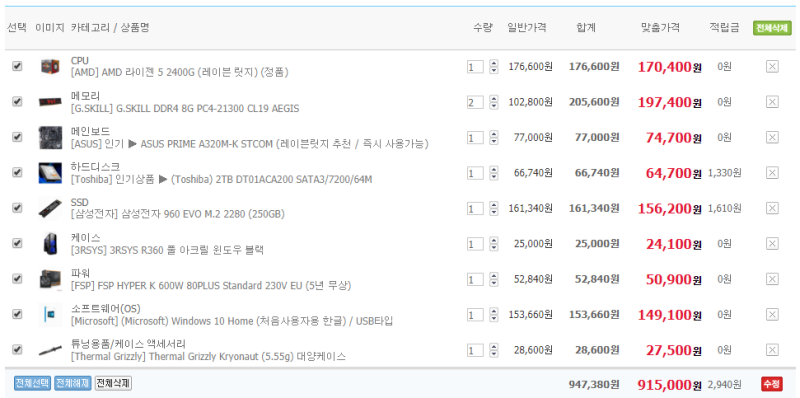The image size is (800, 398).
Task: Adjust quantity stepper for Windows 10 row
Action: (493, 314)
